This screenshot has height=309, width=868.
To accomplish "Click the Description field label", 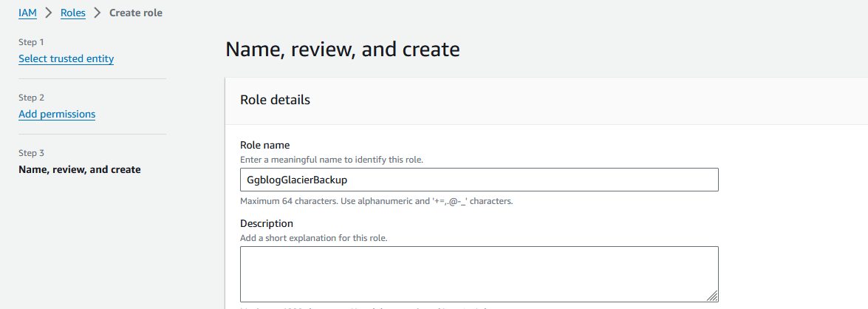I will (267, 223).
